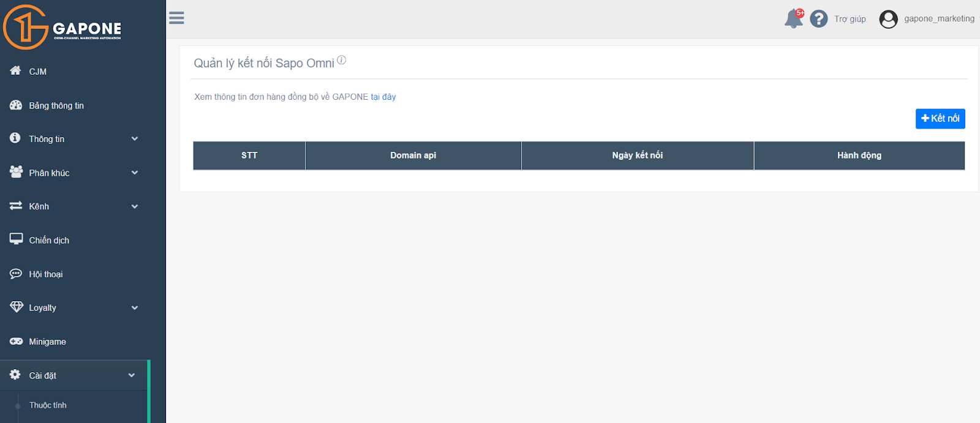Click the info icon beside Sapo Omni title
This screenshot has height=423, width=980.
342,60
